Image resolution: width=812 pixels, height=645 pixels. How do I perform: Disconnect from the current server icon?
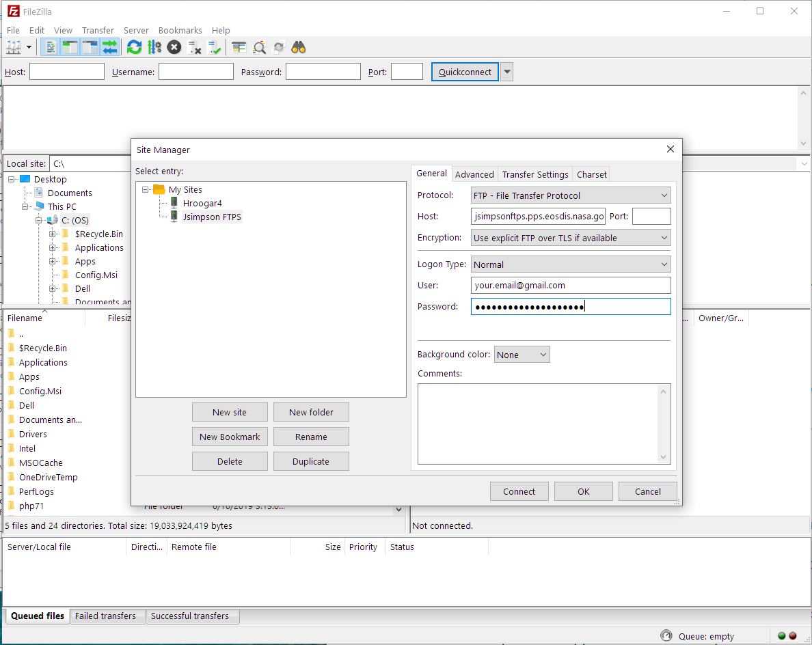point(194,48)
